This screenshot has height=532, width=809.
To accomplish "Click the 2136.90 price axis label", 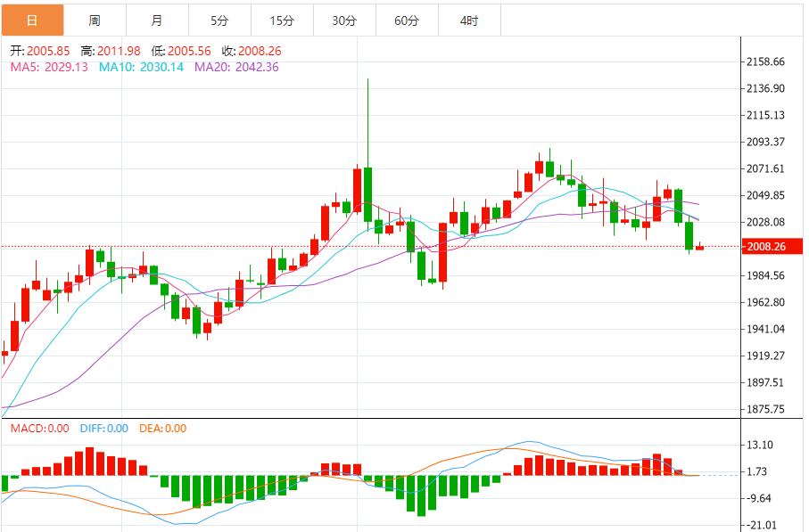I will pos(765,89).
